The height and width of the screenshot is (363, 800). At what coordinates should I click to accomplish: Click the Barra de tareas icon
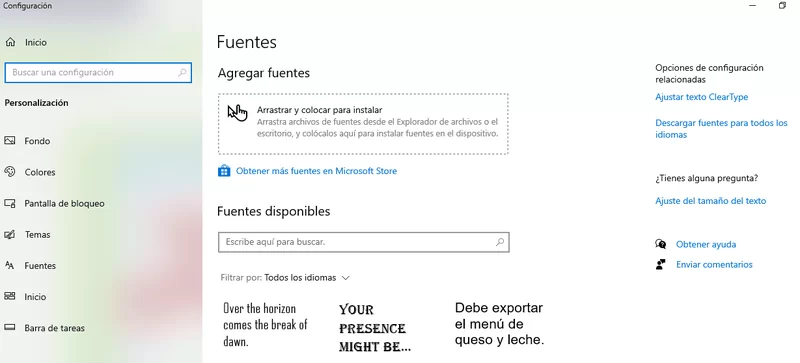[x=10, y=328]
